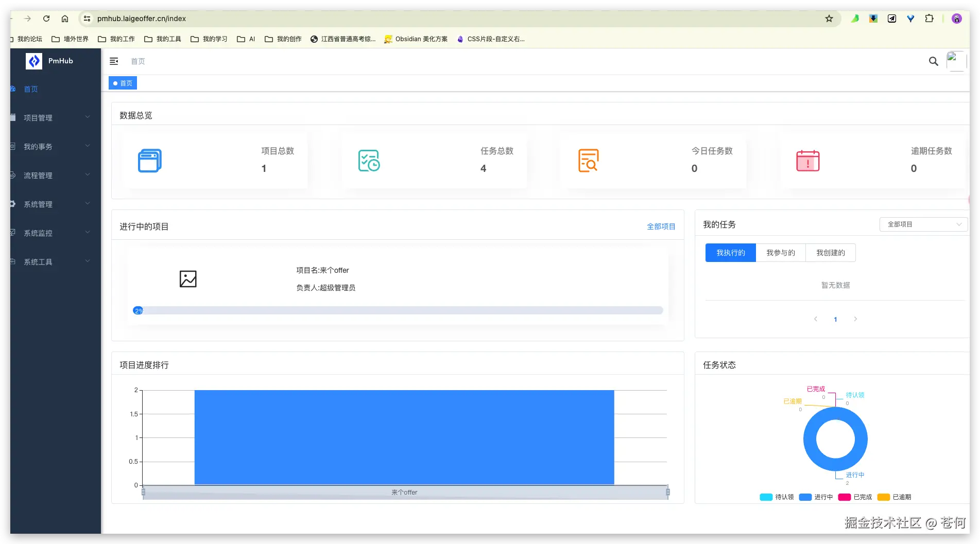980x544 pixels.
Task: Bookmark this page with star icon
Action: point(829,19)
